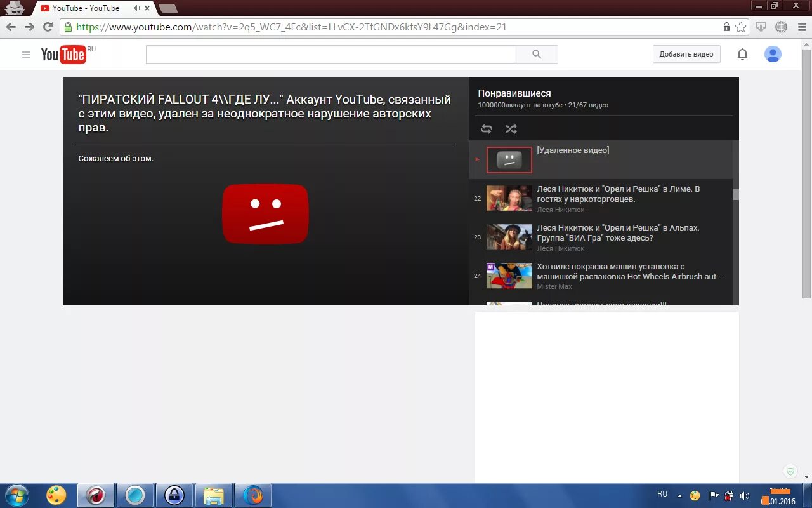Toggle playlist shuffle icon
This screenshot has height=508, width=812.
pyautogui.click(x=511, y=129)
